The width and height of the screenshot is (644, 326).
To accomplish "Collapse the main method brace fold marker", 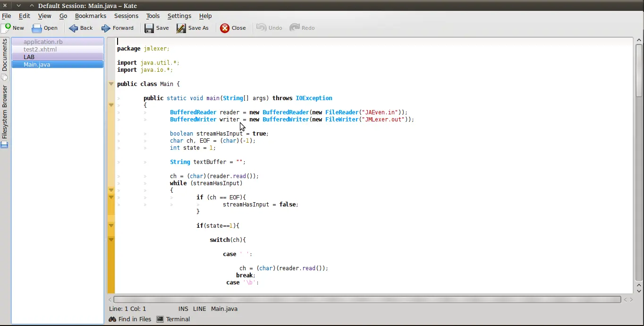I will 111,105.
